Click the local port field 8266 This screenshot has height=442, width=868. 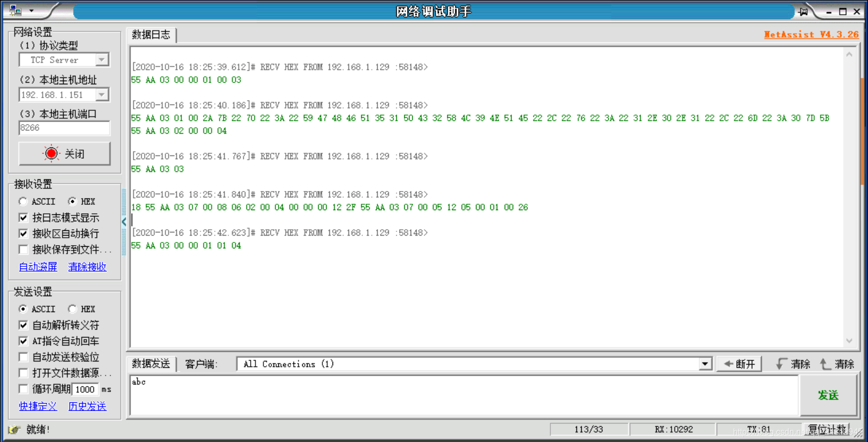[x=64, y=128]
